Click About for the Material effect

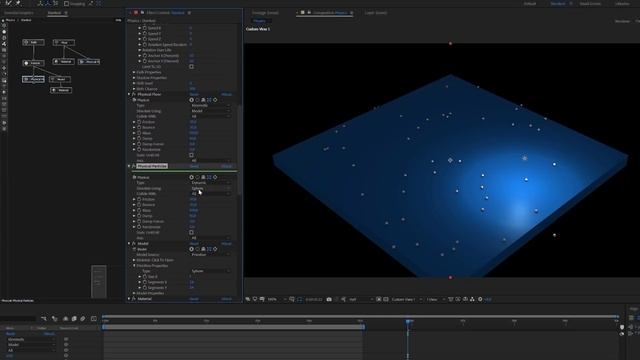click(226, 299)
